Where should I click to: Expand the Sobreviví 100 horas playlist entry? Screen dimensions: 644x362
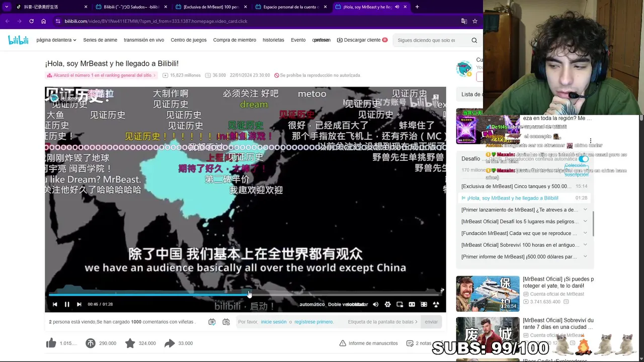[585, 245]
